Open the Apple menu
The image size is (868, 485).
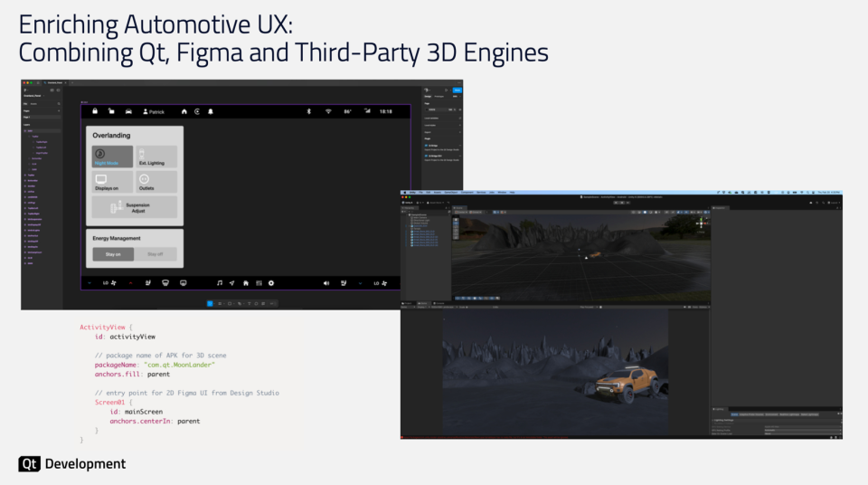pyautogui.click(x=405, y=193)
